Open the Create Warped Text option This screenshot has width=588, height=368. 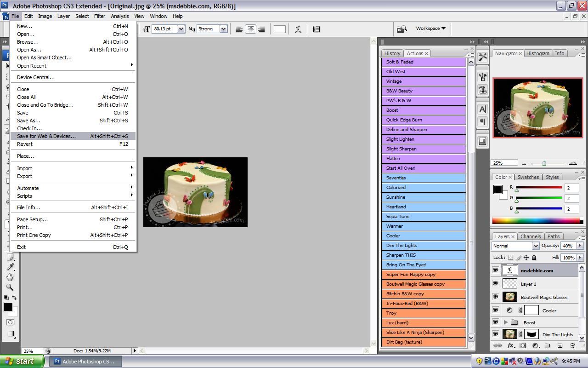click(x=298, y=29)
